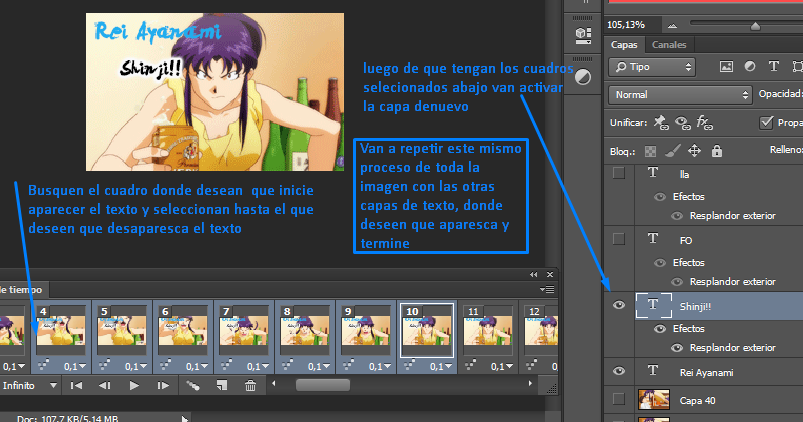Uncheck the Propagar checkbox
803x422 pixels.
[x=766, y=122]
